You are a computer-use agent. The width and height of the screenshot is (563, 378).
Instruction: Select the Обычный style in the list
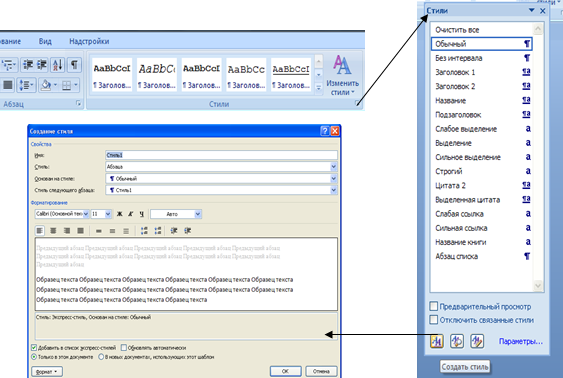point(481,44)
